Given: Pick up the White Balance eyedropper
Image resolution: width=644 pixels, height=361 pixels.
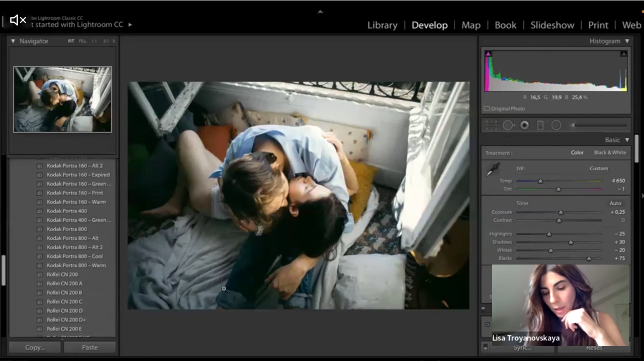Looking at the screenshot, I should [493, 170].
